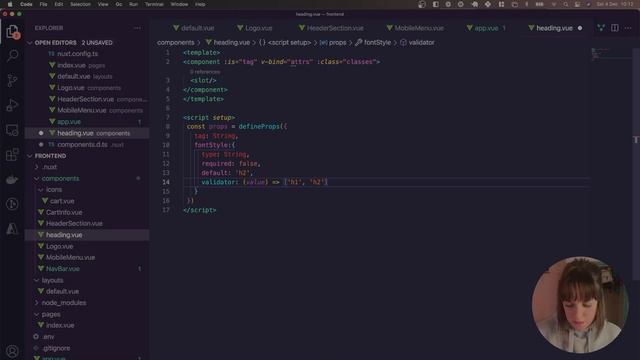Open the Source Control view
Screen dimensions: 640x360
click(x=12, y=80)
